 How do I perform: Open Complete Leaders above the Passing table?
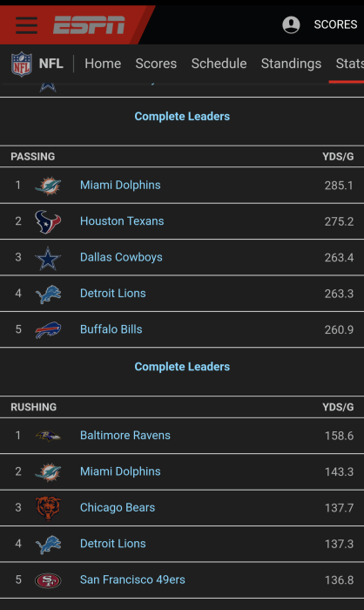[x=182, y=116]
